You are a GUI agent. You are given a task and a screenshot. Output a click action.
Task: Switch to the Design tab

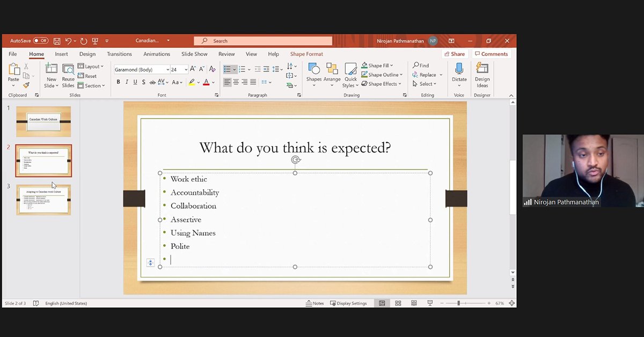pyautogui.click(x=87, y=54)
